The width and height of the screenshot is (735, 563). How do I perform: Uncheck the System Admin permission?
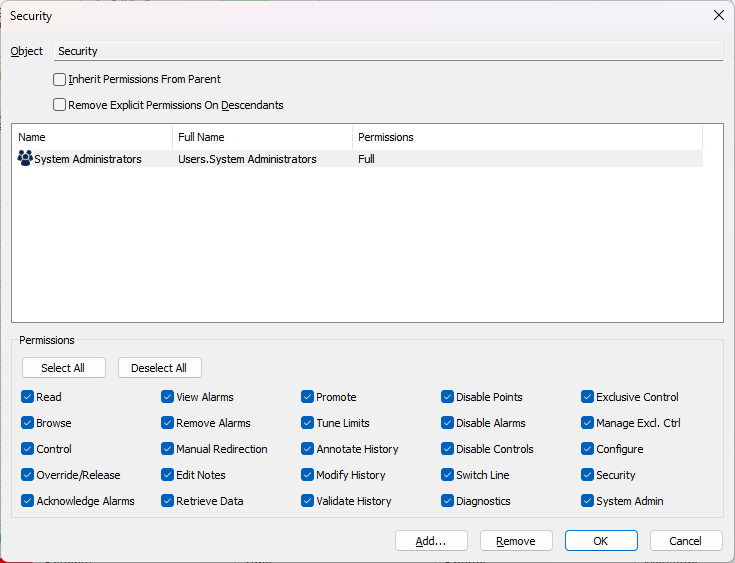[x=588, y=501]
